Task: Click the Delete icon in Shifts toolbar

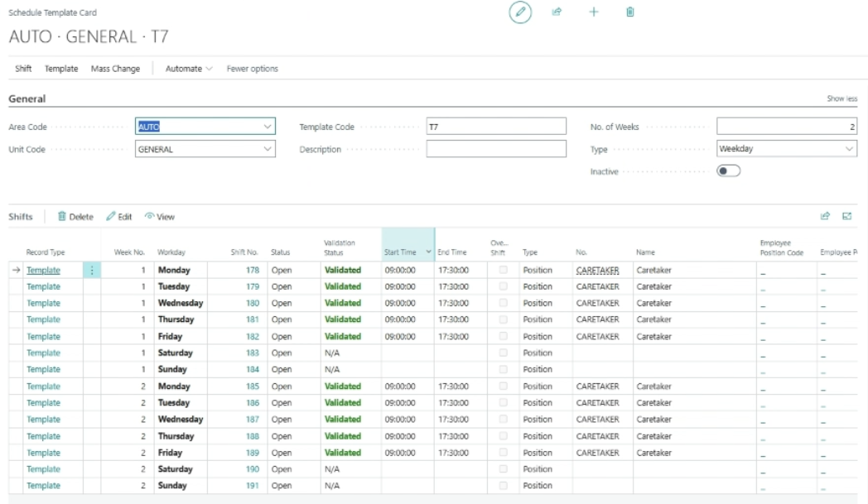Action: coord(62,217)
